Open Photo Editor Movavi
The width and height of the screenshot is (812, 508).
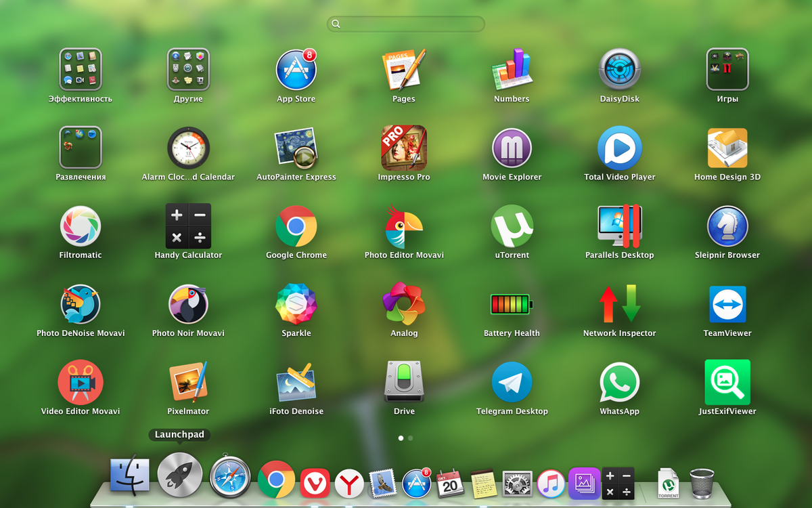404,226
